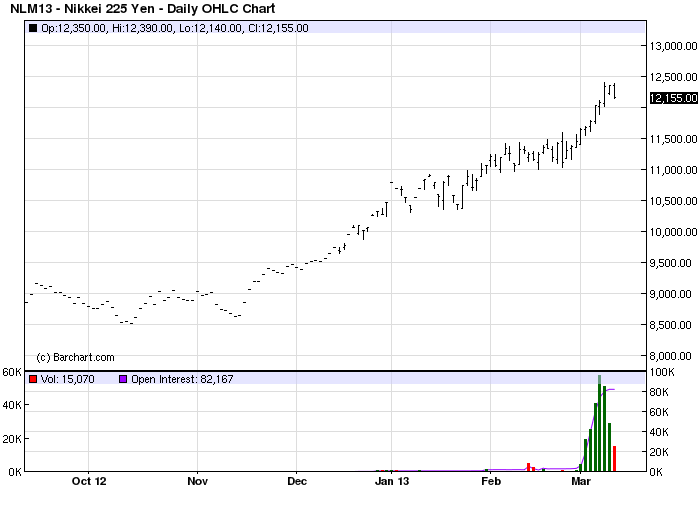This screenshot has width=700, height=512.
Task: Click the purple open interest line end
Action: (x=613, y=389)
